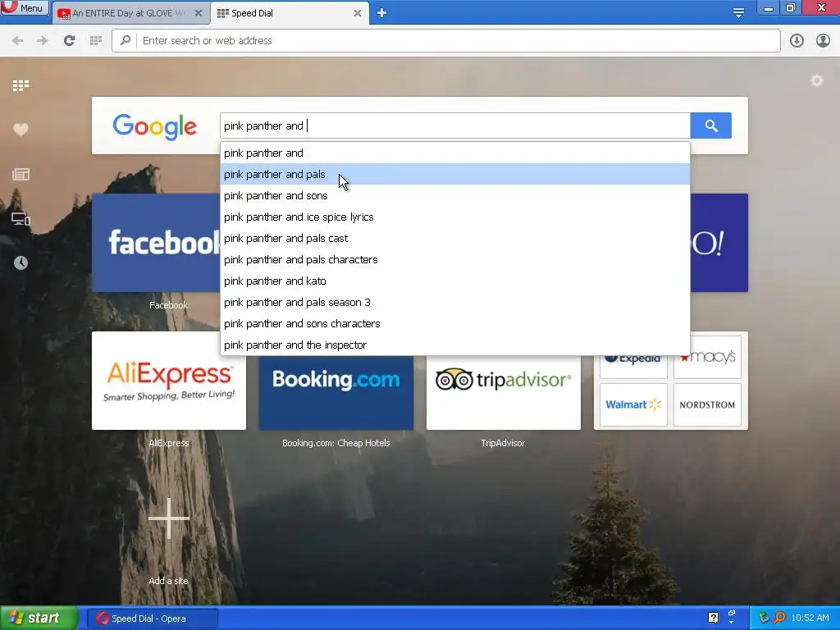Select suggestion 'pink panther and pals characters'

tap(454, 260)
